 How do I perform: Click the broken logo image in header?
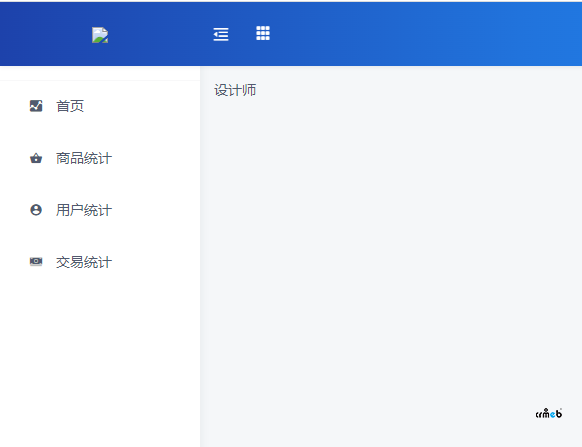point(100,35)
